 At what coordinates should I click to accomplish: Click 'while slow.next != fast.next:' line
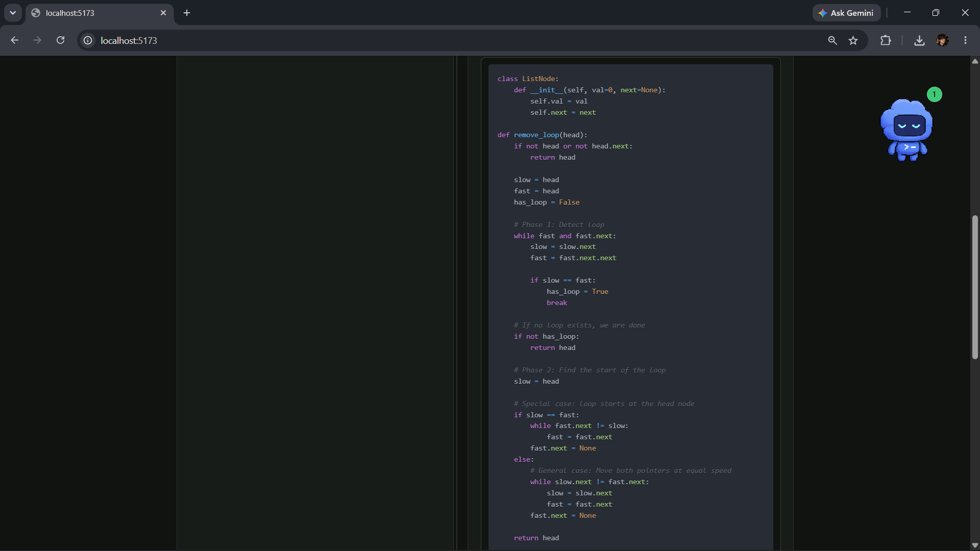pyautogui.click(x=590, y=482)
